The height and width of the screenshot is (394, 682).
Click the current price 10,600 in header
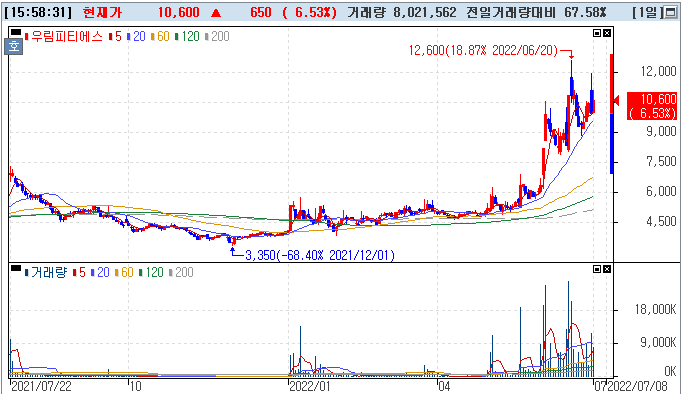[178, 13]
